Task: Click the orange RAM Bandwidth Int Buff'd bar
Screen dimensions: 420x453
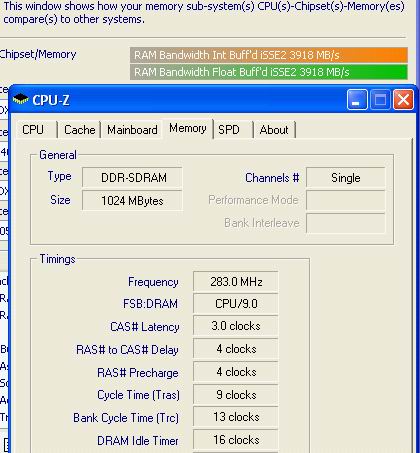Action: pos(269,55)
